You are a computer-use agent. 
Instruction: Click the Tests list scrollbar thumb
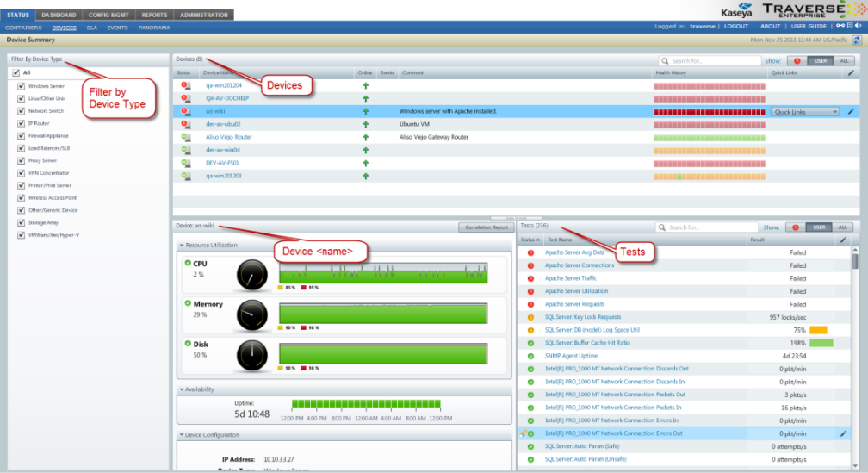click(855, 260)
